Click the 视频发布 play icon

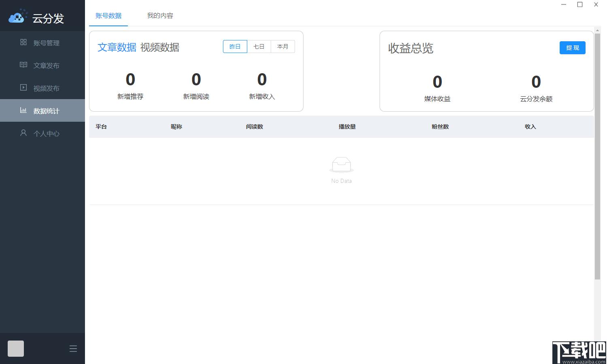click(x=23, y=87)
